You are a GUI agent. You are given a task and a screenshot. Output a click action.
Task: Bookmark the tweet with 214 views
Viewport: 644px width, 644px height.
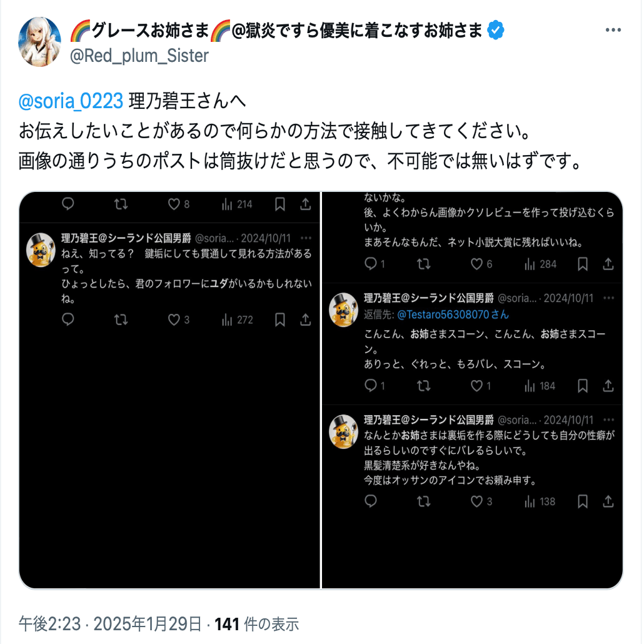pyautogui.click(x=279, y=204)
